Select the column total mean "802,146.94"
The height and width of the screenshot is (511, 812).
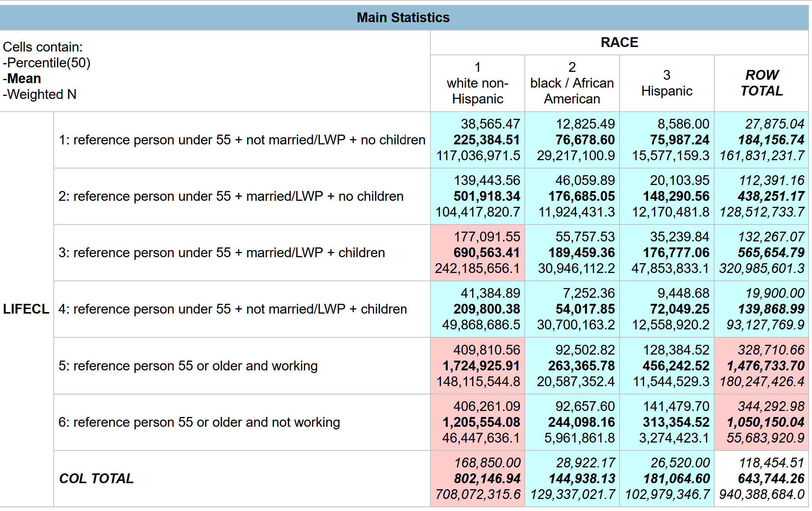click(x=487, y=479)
